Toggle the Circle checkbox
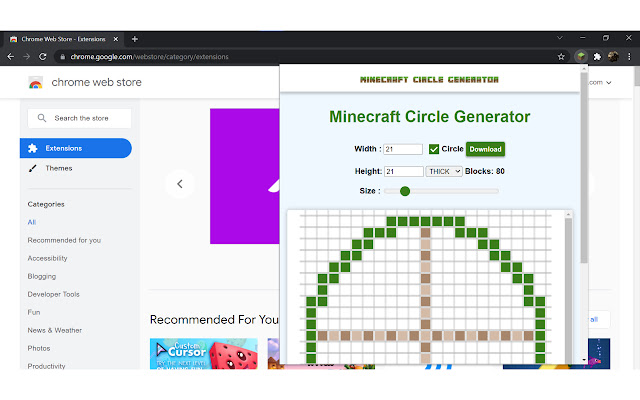640x400 pixels. point(434,149)
